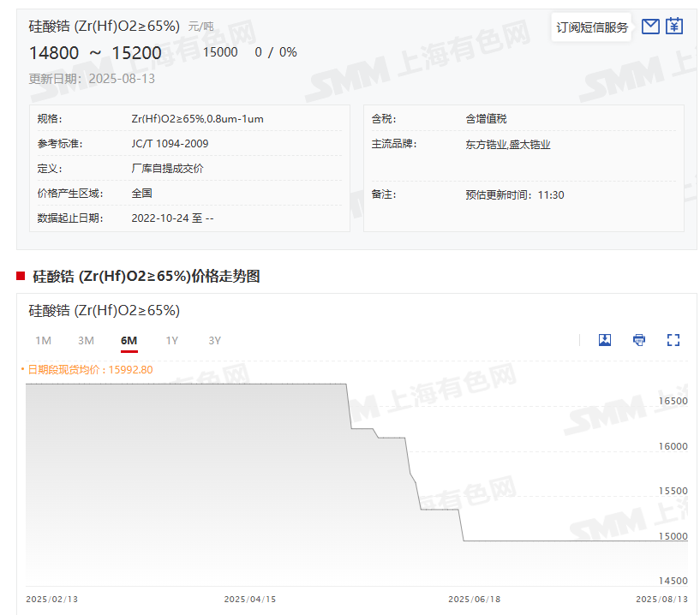700x615 pixels.
Task: Click the 2025/02/13 start date label
Action: pyautogui.click(x=51, y=600)
